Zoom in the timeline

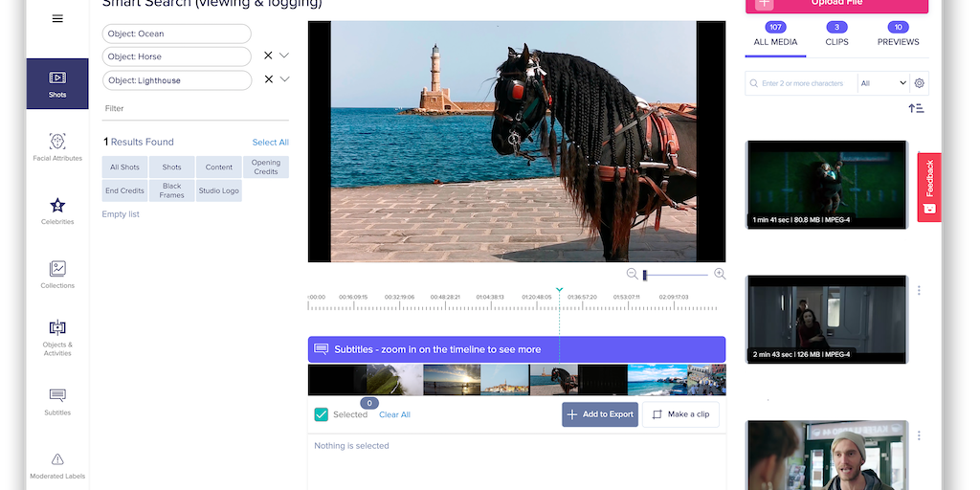point(720,274)
